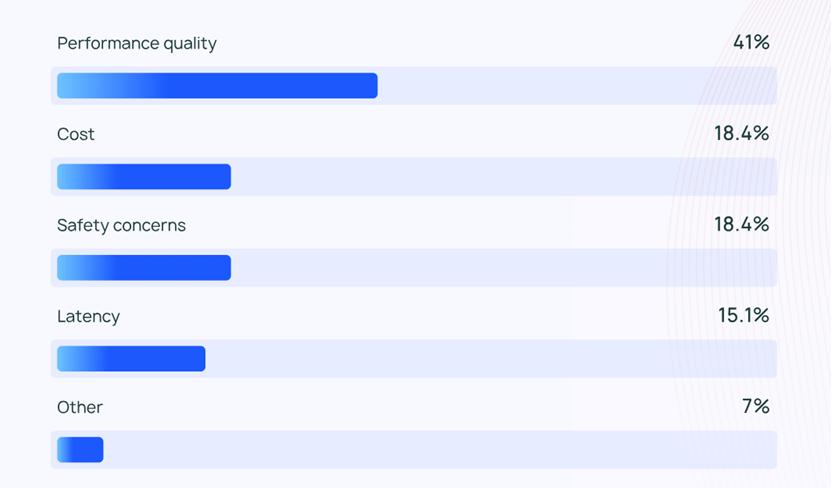Image resolution: width=831 pixels, height=488 pixels.
Task: Click the filled Safety concerns bar
Action: pyautogui.click(x=144, y=268)
